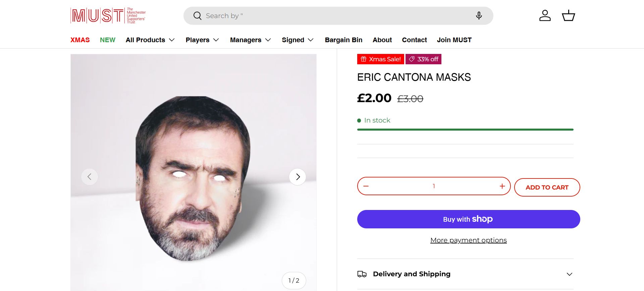644x291 pixels.
Task: Open the account profile icon
Action: [545, 16]
